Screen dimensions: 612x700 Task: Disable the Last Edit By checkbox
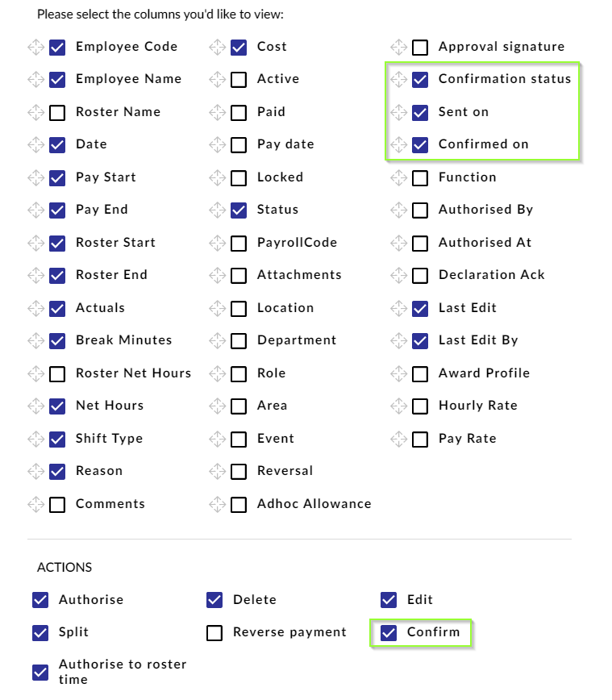pyautogui.click(x=420, y=340)
